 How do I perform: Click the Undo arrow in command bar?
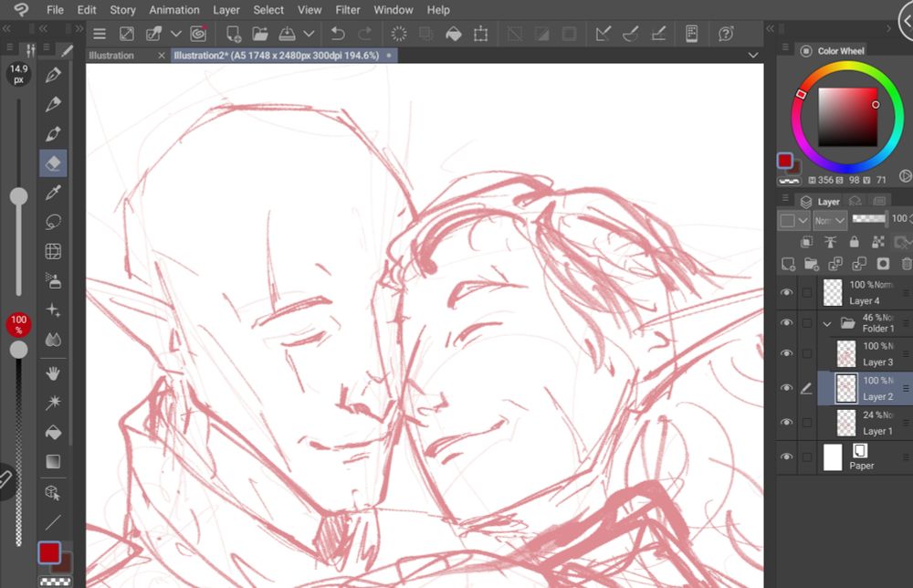(x=337, y=34)
